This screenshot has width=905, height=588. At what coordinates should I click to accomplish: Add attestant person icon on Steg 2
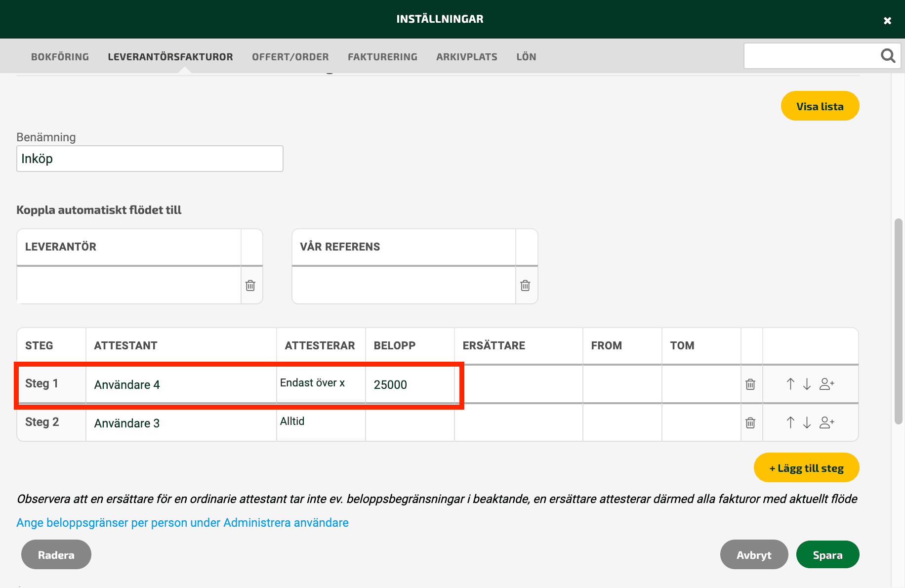827,422
